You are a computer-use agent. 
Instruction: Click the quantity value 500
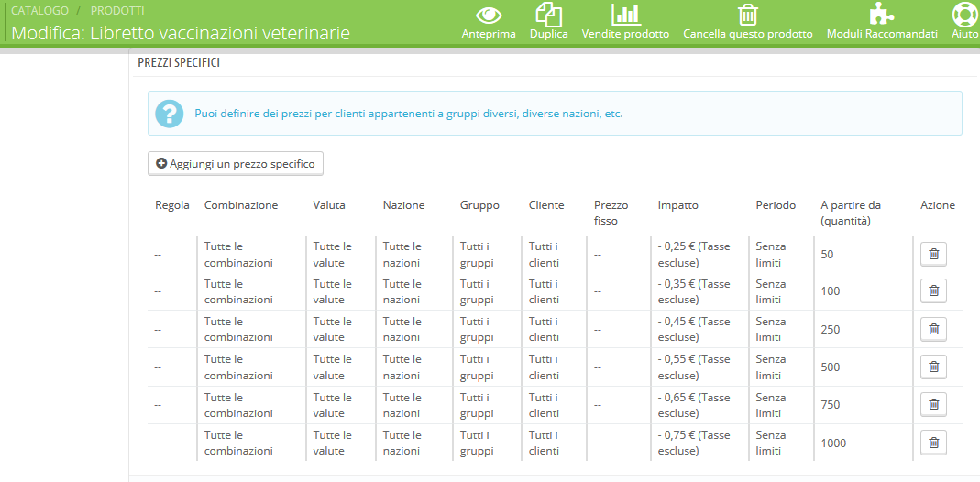coord(830,367)
